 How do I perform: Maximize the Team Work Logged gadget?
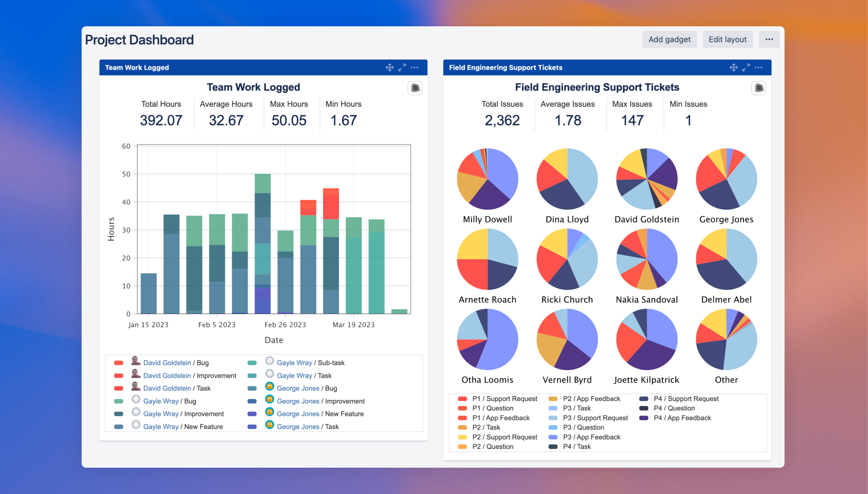(402, 68)
